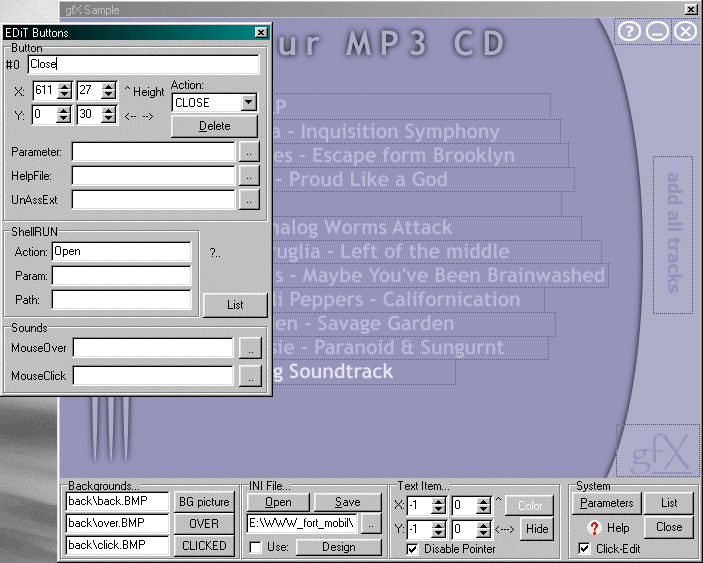The image size is (703, 563).
Task: Click the Open INI file button
Action: click(278, 502)
